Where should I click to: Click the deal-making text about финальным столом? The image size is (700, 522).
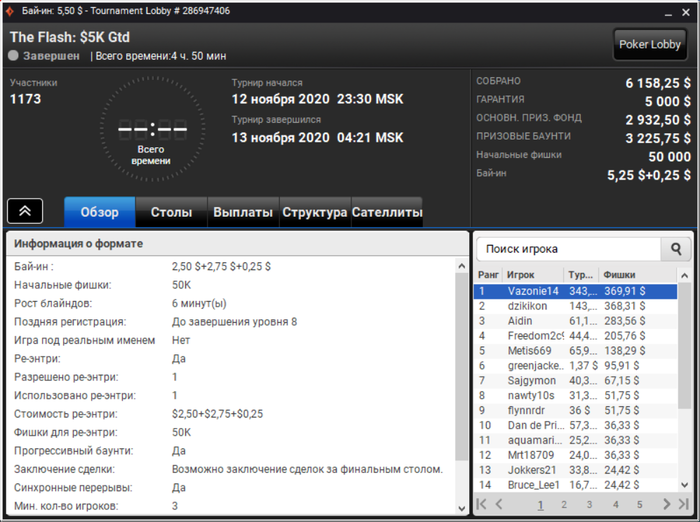click(x=307, y=469)
